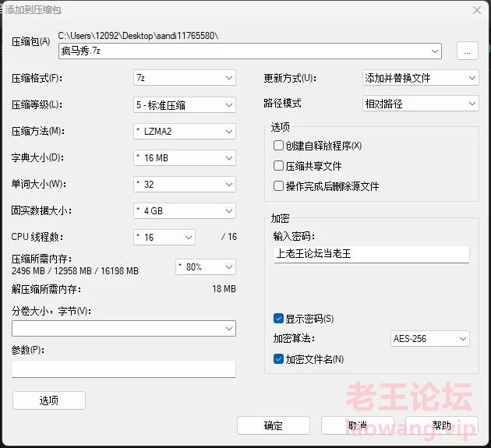Screen dimensions: 491x448
Task: Open the 压缩格式 7z dropdown
Action: click(x=185, y=78)
